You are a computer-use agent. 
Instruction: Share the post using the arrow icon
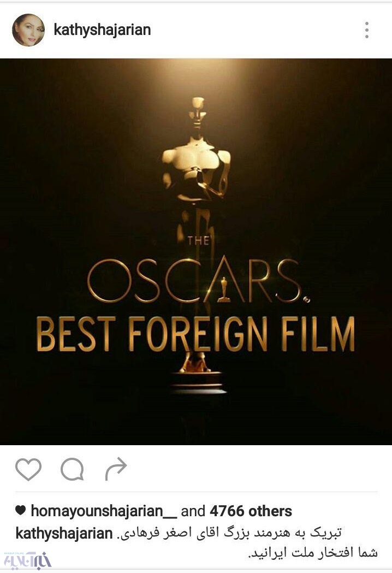click(x=116, y=469)
